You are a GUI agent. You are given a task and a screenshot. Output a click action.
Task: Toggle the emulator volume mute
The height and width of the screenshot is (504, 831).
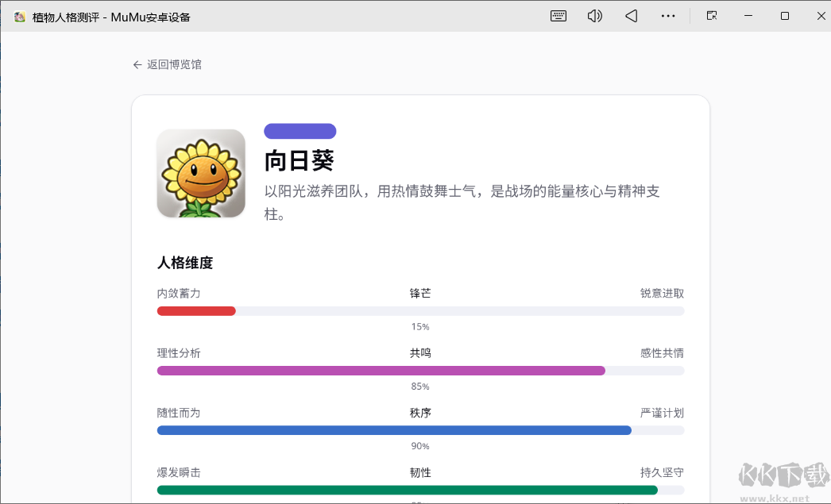[595, 15]
